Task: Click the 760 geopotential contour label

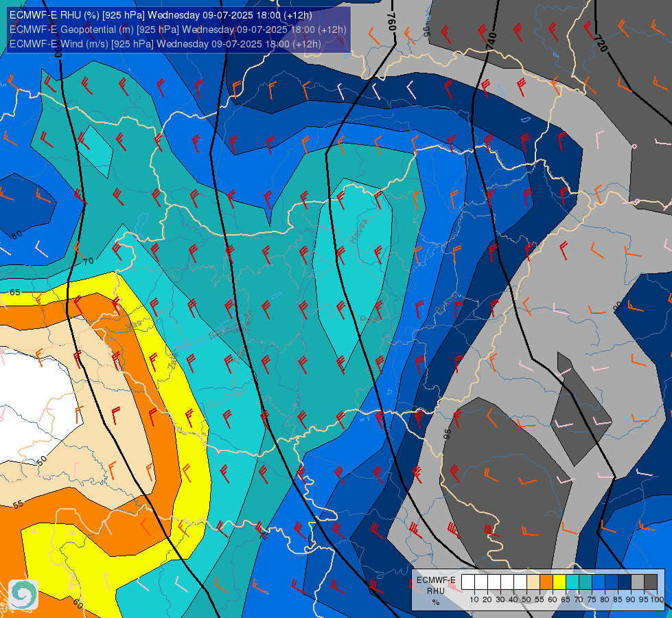Action: 391,21
